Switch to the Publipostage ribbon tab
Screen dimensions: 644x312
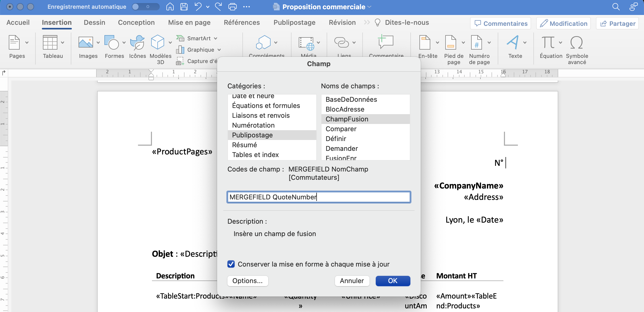[294, 22]
